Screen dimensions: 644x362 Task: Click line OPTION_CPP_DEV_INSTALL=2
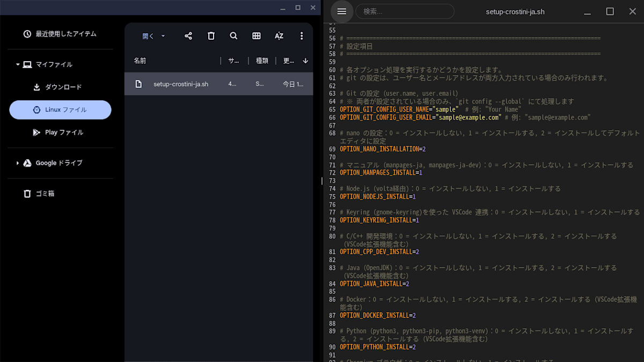coord(379,252)
